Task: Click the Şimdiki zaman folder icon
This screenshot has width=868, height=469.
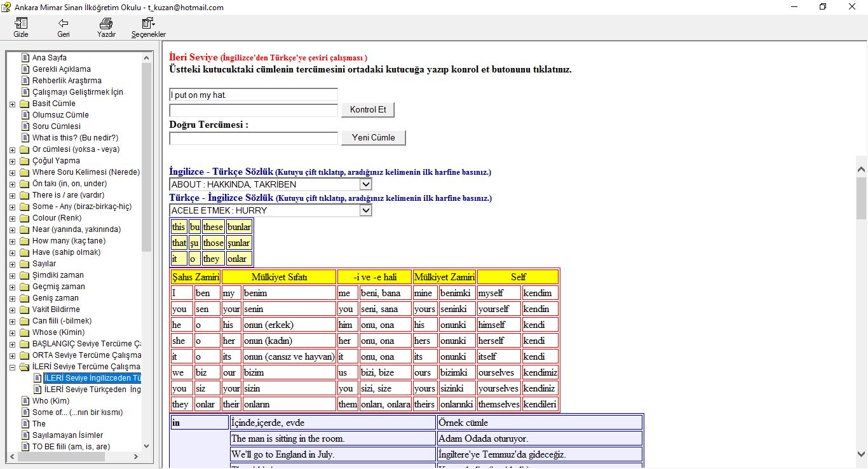Action: click(25, 275)
